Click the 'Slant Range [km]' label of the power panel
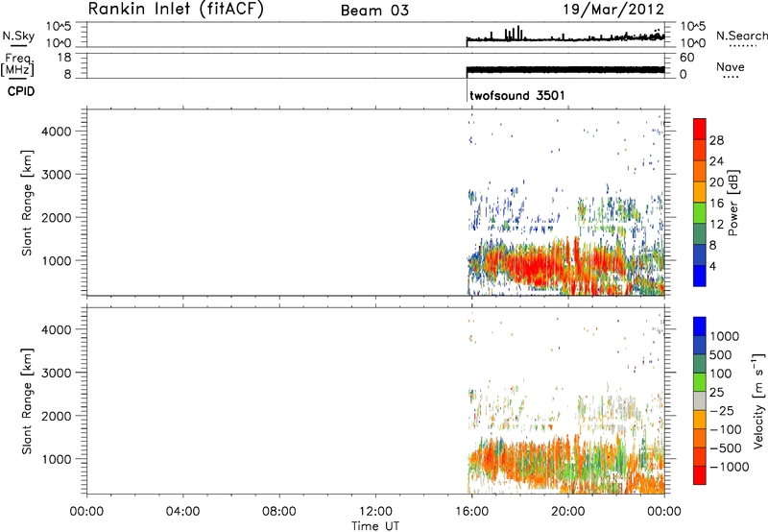 [x=27, y=203]
